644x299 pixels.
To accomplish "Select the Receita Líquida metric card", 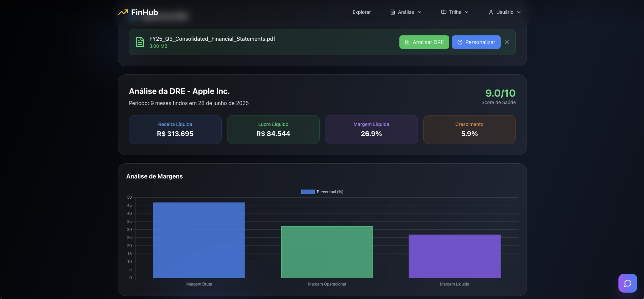I will coord(175,130).
